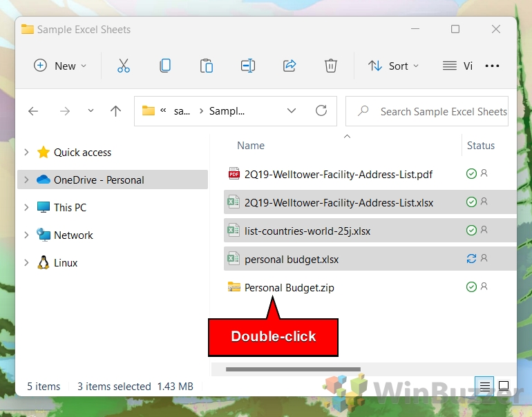Screen dimensions: 532x417
Task: Select personal budget.xlsx file name
Action: coord(292,260)
